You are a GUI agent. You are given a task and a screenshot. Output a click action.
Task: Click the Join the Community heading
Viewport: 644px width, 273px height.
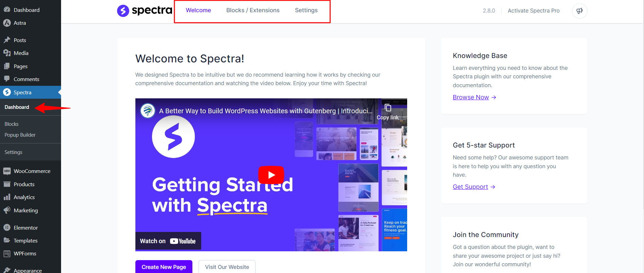tap(486, 235)
